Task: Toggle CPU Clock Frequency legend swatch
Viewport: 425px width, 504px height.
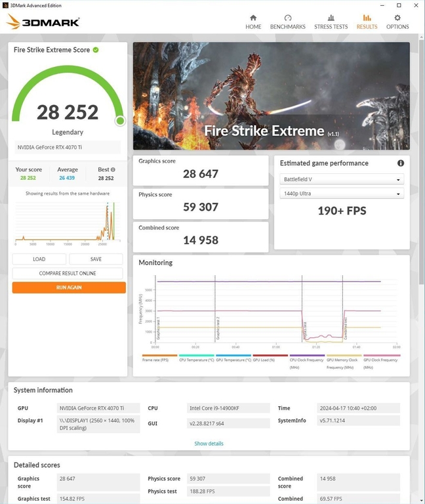Action: [x=307, y=355]
